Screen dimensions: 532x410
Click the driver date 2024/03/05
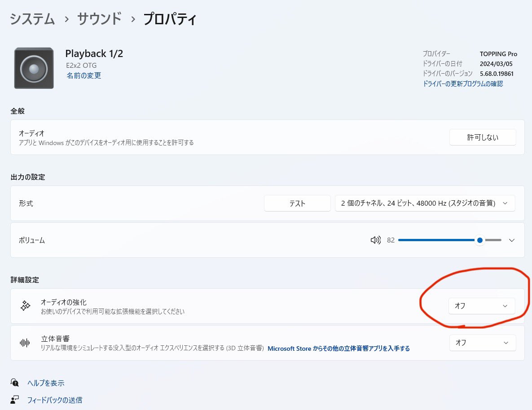pyautogui.click(x=496, y=64)
